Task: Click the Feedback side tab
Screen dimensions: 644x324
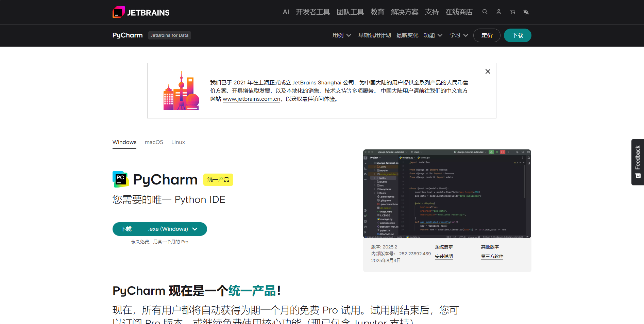Action: coord(638,162)
